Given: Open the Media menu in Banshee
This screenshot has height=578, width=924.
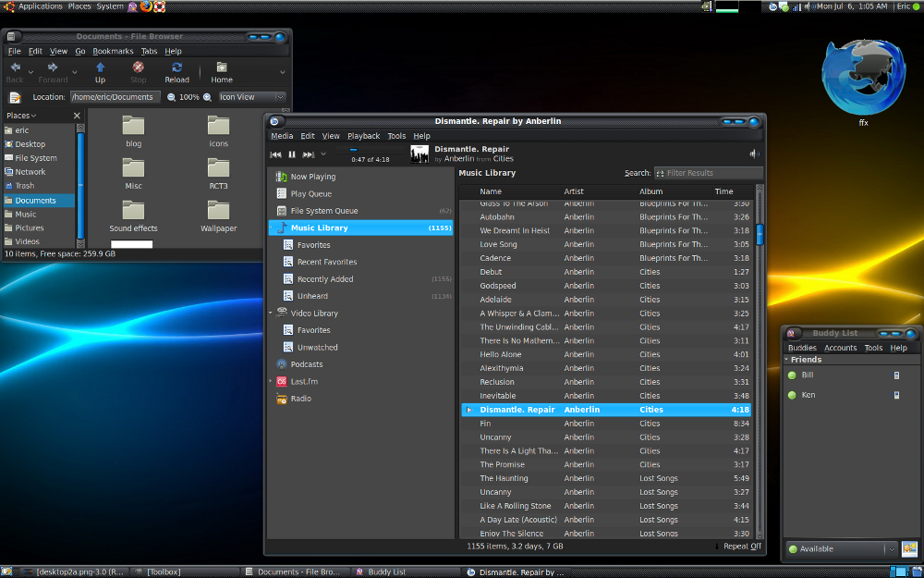Looking at the screenshot, I should point(282,136).
